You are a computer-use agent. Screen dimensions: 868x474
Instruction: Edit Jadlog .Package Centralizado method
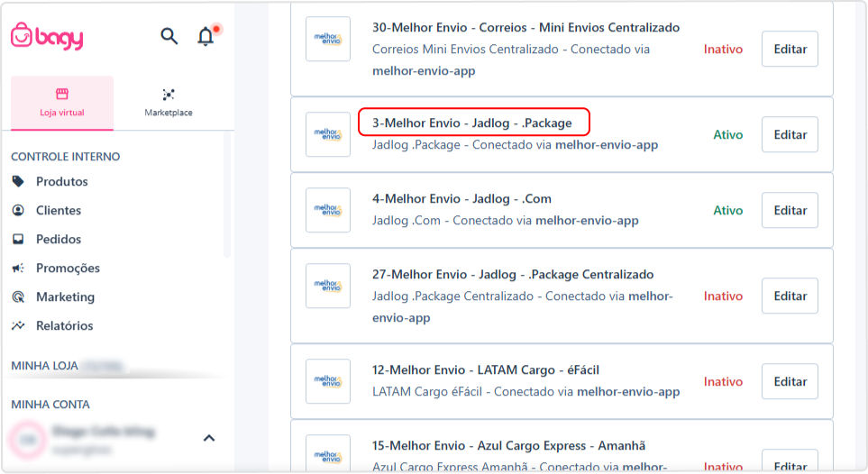[790, 296]
